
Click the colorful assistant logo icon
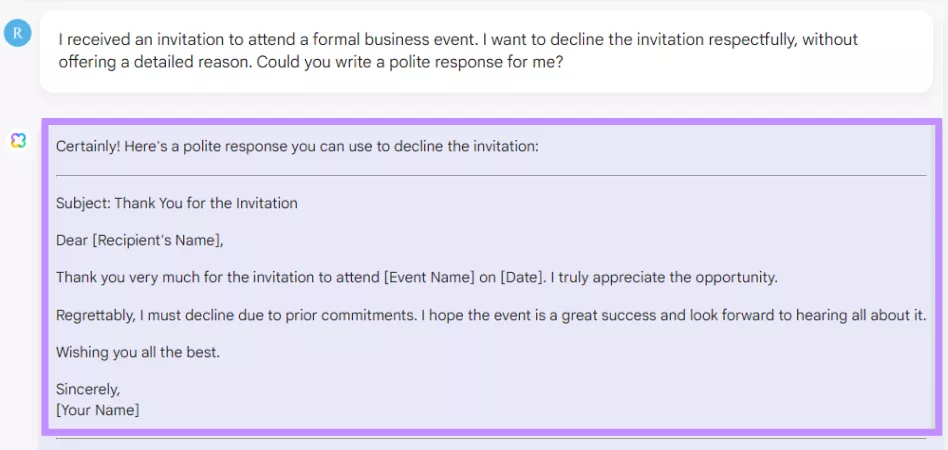point(18,141)
